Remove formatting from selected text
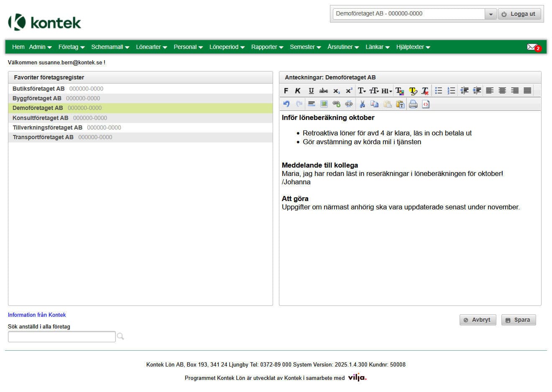Screen dimensions: 552x392 tap(425, 91)
